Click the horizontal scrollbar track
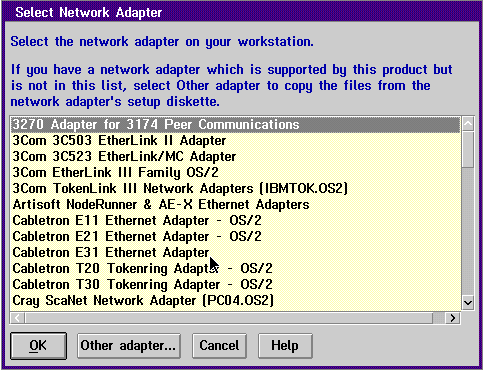Image resolution: width=483 pixels, height=370 pixels. tap(439, 318)
